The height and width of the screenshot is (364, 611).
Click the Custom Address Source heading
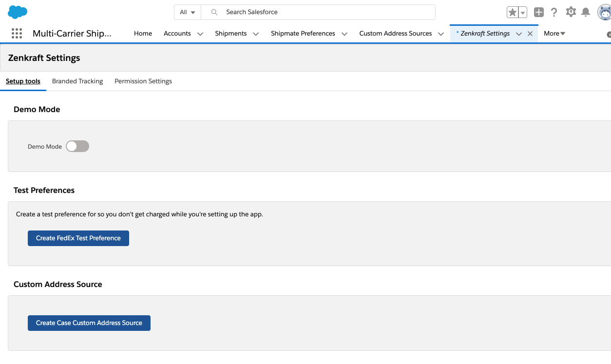(x=58, y=285)
